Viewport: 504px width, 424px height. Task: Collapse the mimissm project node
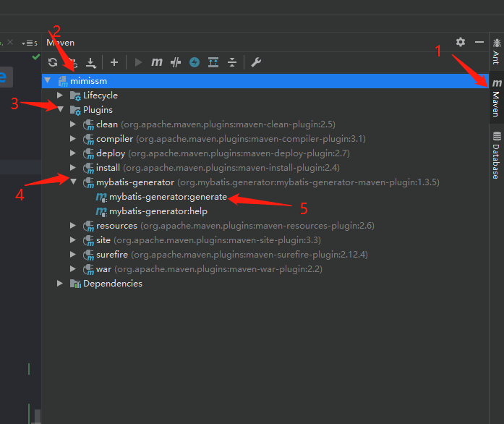pos(48,80)
